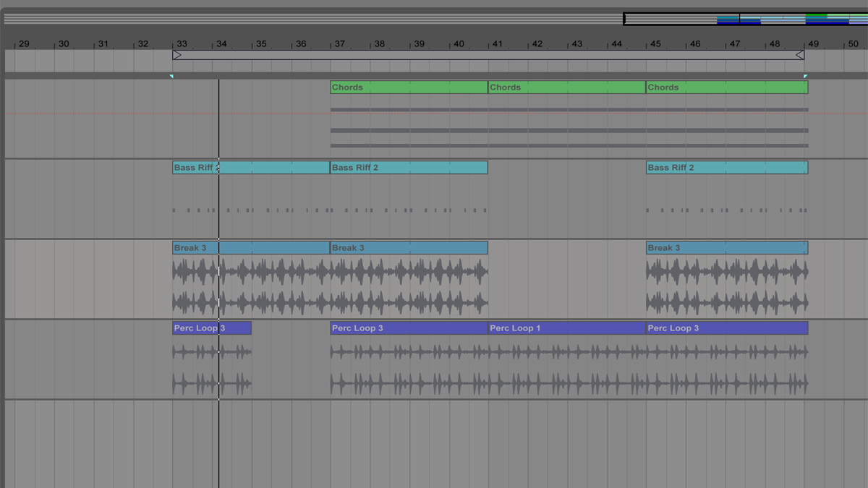Select the Bass Riff 2 clip at bar 45
Viewport: 868px width, 488px height.
tap(727, 168)
